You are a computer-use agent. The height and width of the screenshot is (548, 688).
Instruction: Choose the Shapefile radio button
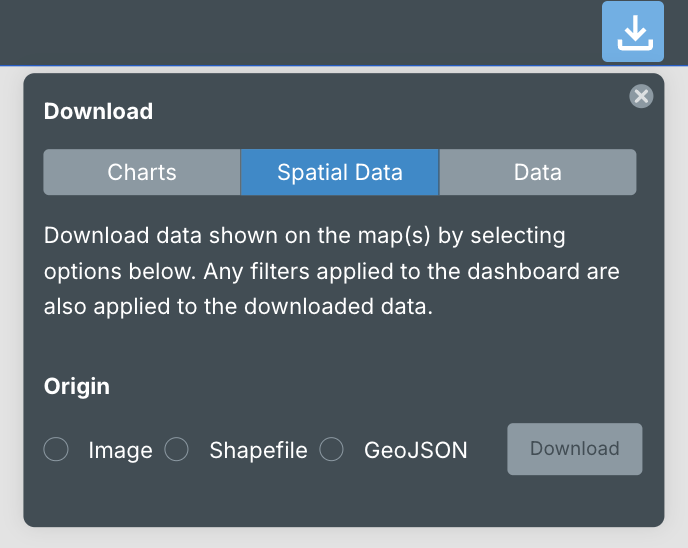[176, 450]
